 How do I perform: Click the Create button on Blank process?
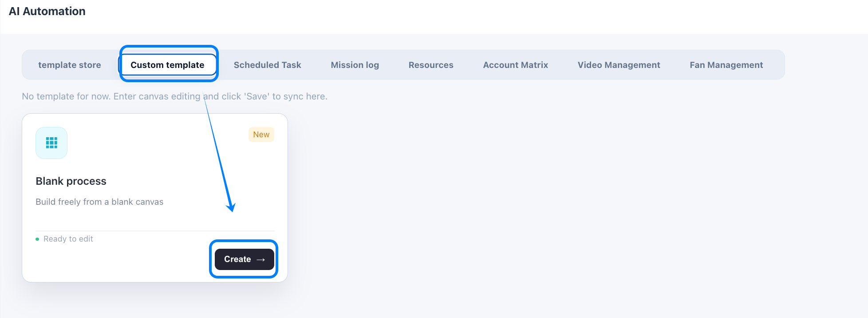[245, 259]
